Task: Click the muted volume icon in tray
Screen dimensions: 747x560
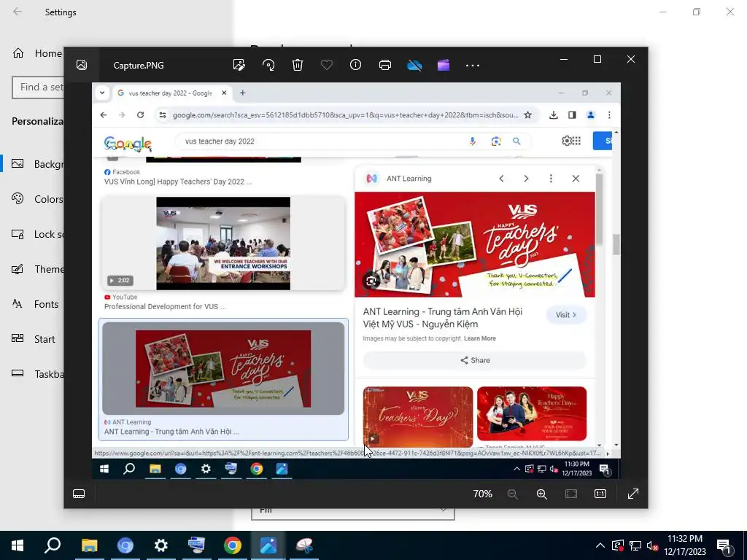Action: point(653,545)
